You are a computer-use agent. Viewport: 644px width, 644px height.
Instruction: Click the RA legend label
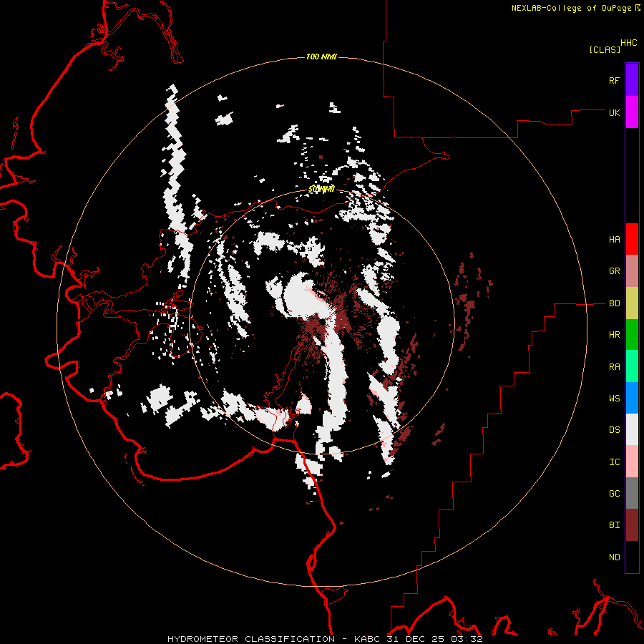(615, 367)
